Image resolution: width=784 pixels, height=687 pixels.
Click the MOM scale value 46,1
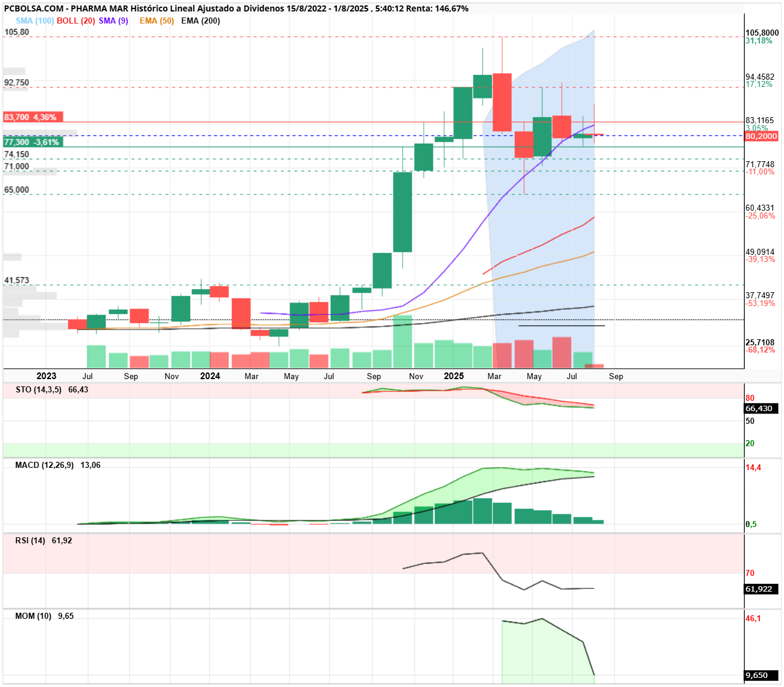coord(753,618)
